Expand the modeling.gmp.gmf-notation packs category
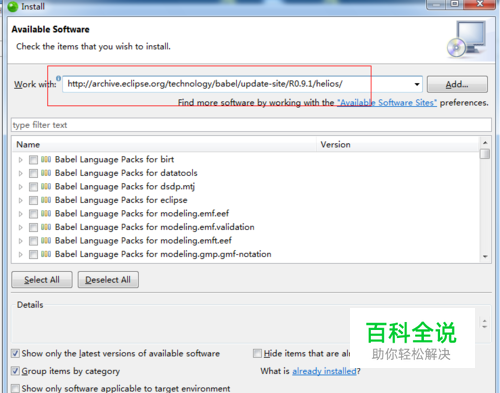The height and width of the screenshot is (393, 500). coord(21,255)
